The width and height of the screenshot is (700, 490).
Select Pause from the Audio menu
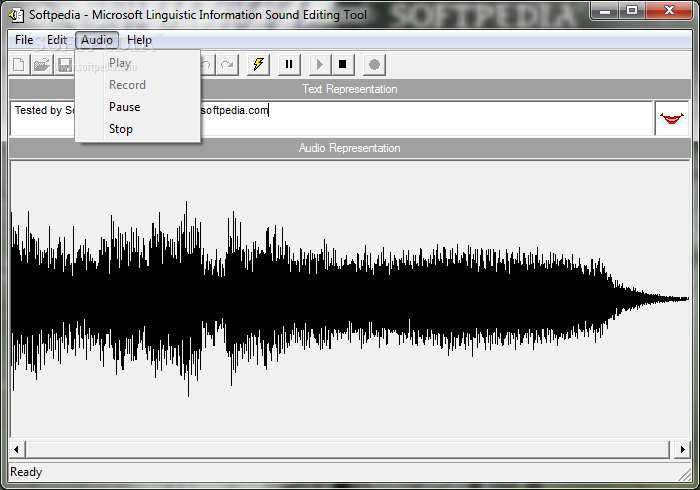pos(138,107)
